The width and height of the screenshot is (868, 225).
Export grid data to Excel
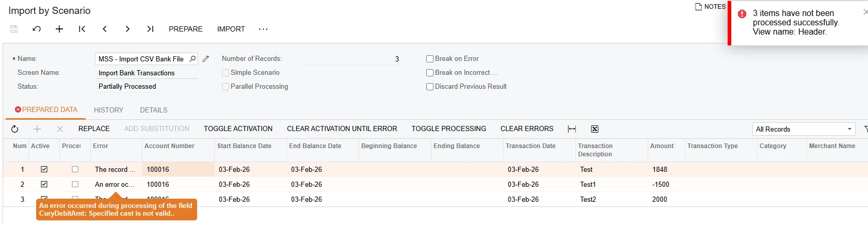(x=594, y=129)
